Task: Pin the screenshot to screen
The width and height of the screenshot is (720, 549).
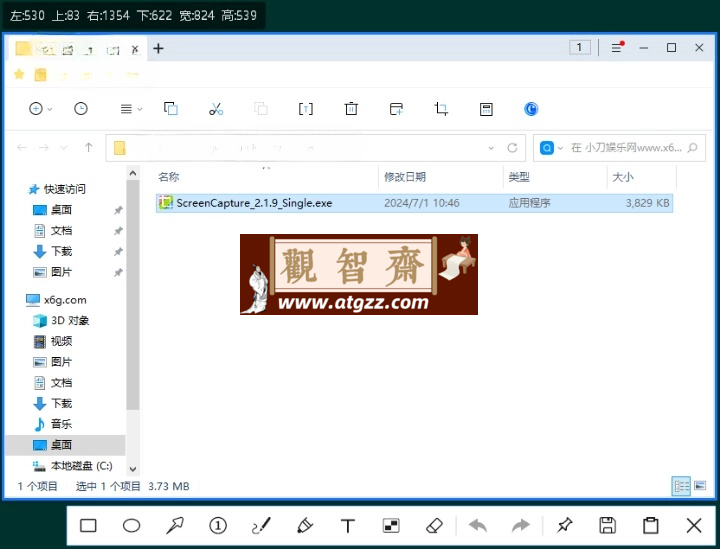Action: point(564,526)
